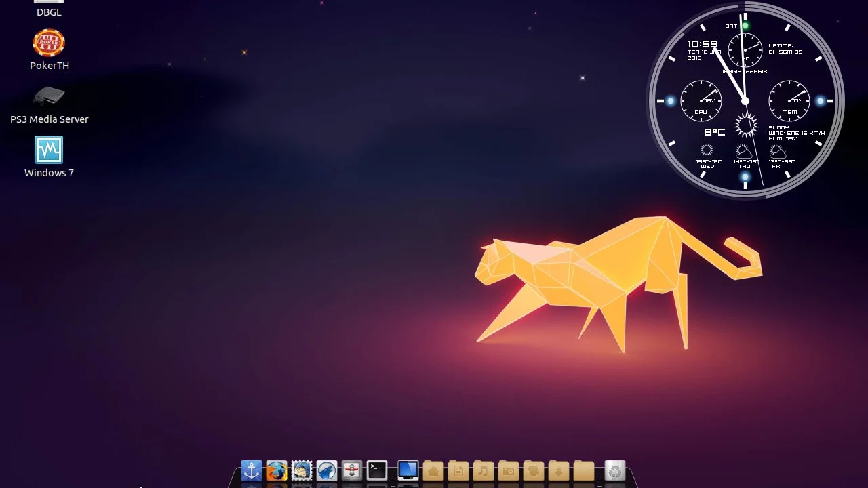This screenshot has height=488, width=868.
Task: Open a terminal from the dock
Action: point(376,471)
